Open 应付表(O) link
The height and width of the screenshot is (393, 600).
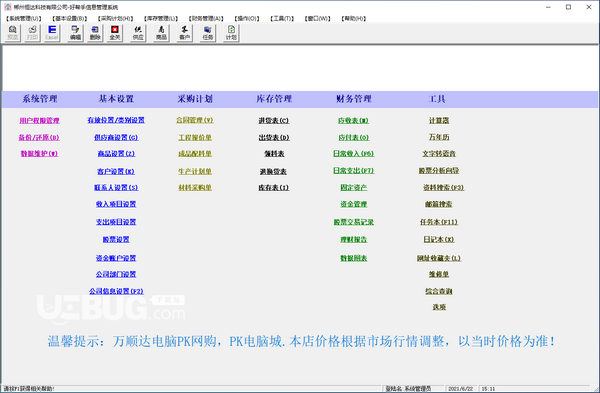coord(353,137)
